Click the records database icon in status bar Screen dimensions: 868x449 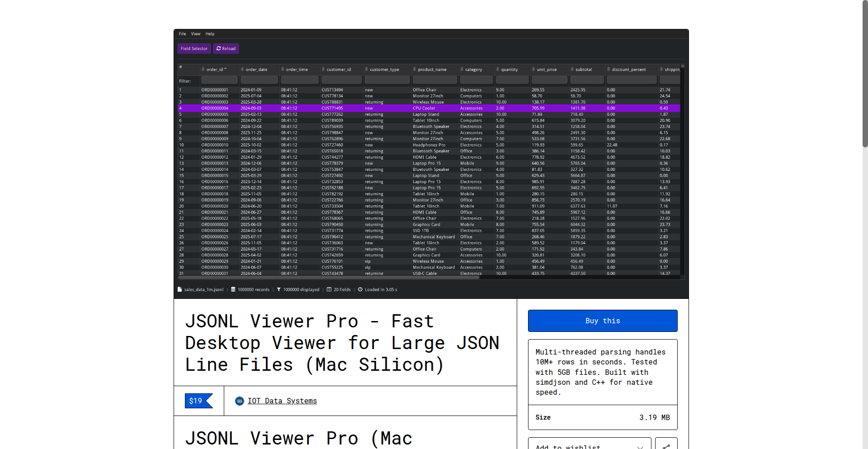click(x=233, y=289)
